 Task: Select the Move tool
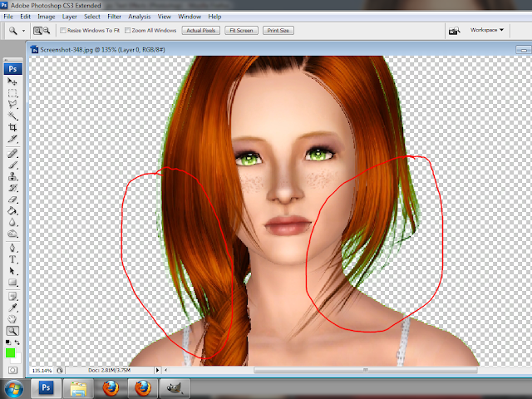click(12, 82)
